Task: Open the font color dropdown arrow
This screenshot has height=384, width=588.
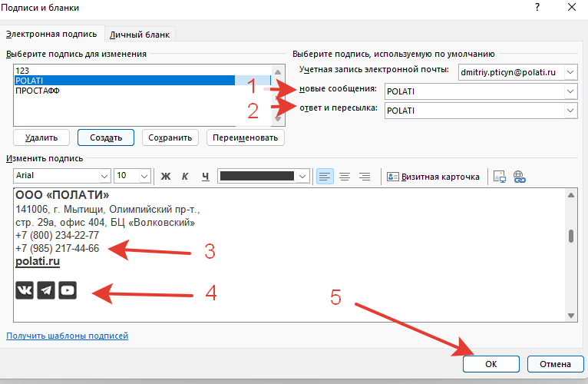Action: point(302,176)
